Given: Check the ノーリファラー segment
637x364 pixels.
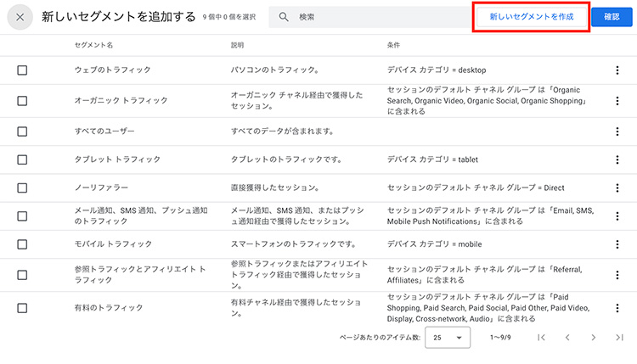Looking at the screenshot, I should [22, 188].
